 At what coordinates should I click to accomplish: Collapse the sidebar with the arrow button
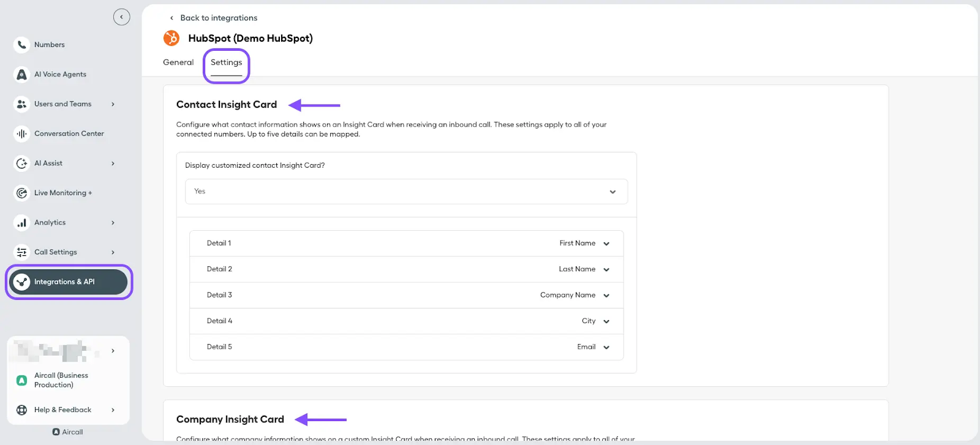(x=121, y=17)
